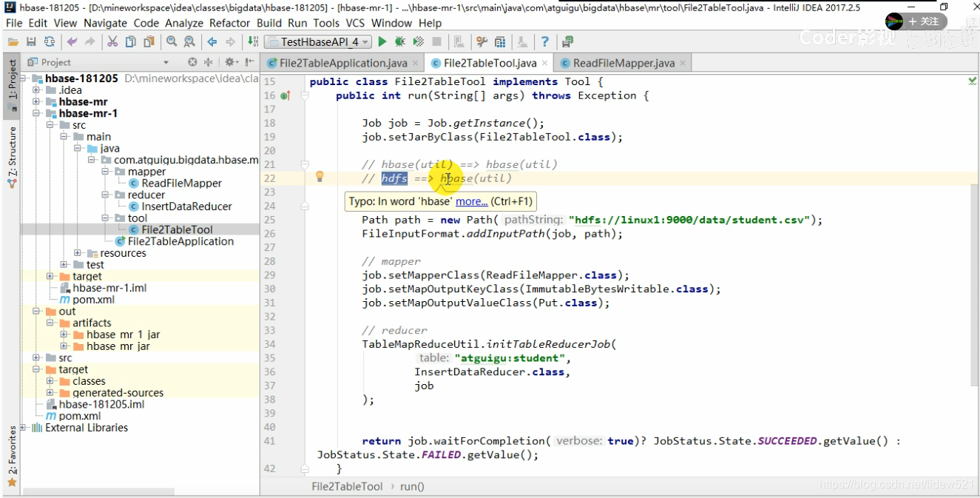Open Help question mark icon
Screen dimensions: 980x498
pos(545,42)
